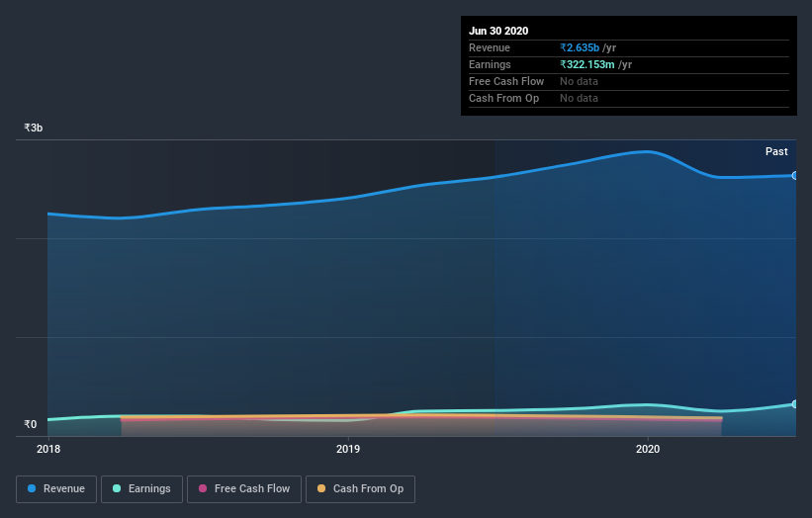Click the orange Cash From Op dot
This screenshot has height=518, width=812.
click(321, 488)
